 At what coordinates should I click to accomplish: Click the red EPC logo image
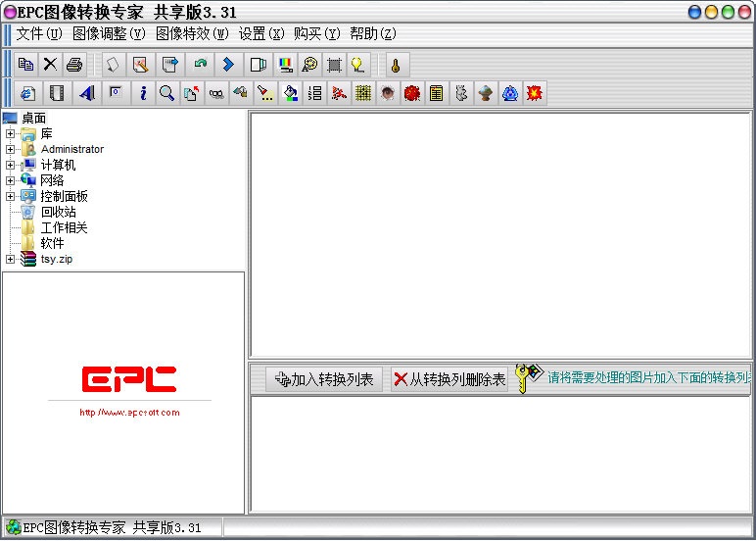129,379
